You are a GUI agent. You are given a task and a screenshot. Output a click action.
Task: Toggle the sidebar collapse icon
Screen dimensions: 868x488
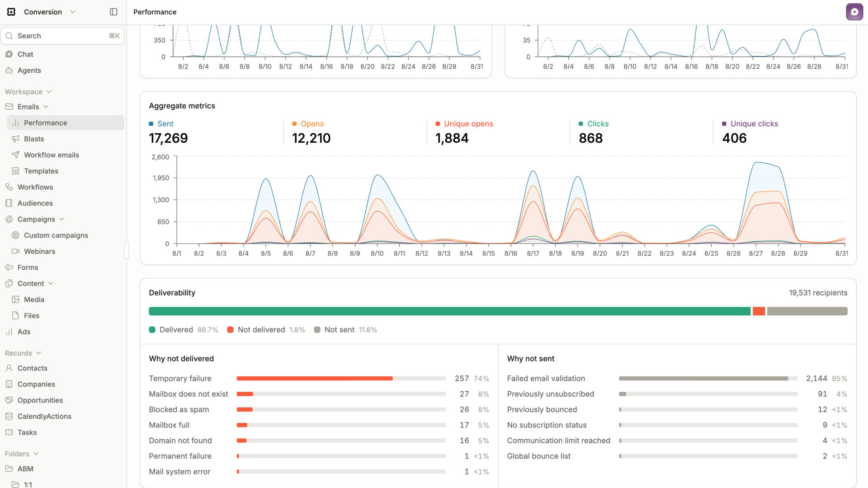113,12
